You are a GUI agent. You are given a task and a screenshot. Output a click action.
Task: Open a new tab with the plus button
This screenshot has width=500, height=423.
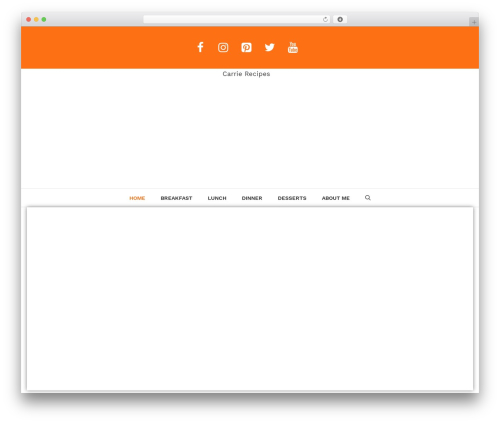coord(474,22)
